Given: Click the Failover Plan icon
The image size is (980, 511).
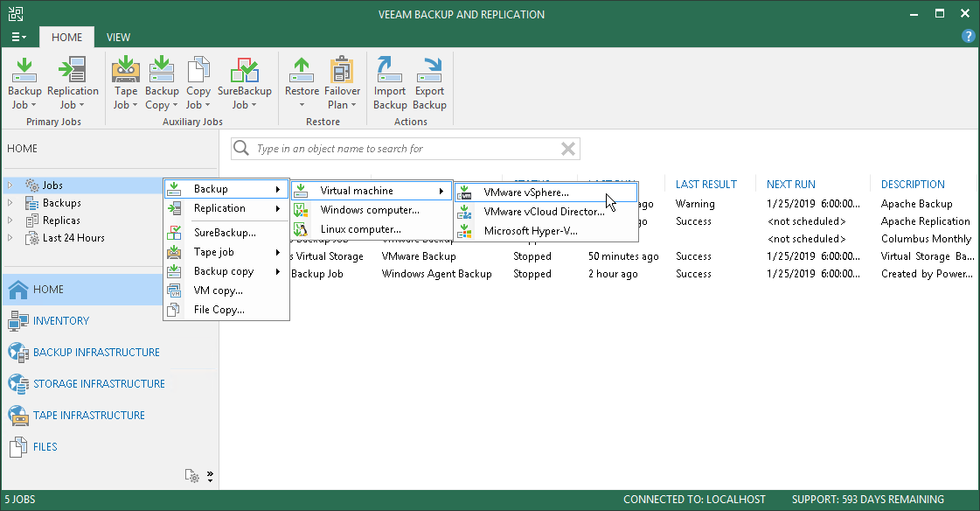Looking at the screenshot, I should (x=342, y=83).
